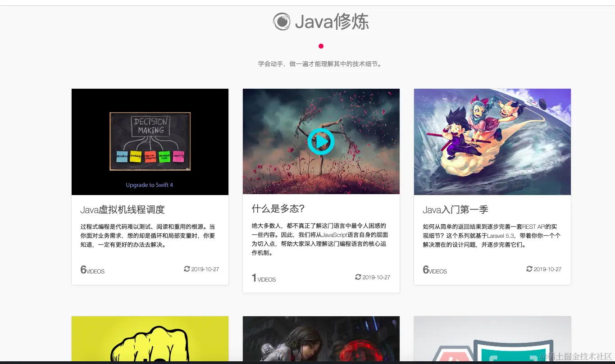Click the knight artwork thumbnail at bottom center

321,339
